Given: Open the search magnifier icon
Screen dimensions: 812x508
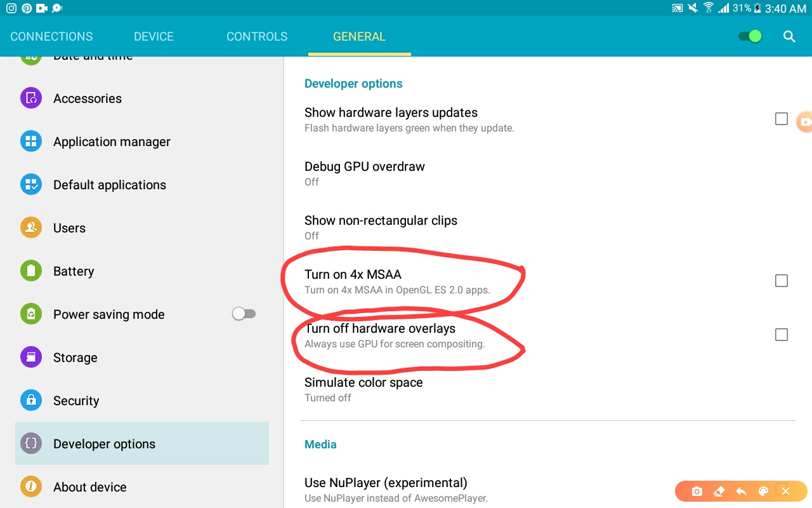Looking at the screenshot, I should click(789, 36).
